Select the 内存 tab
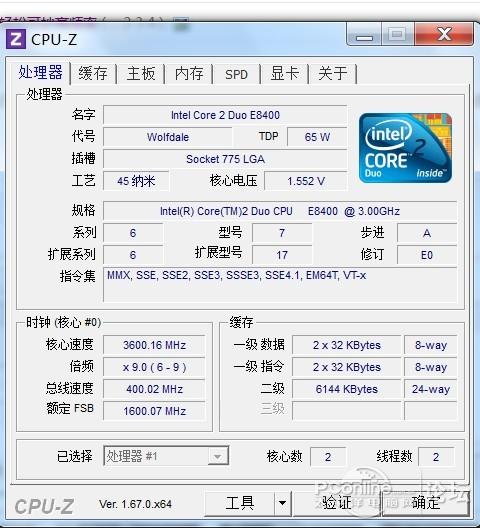The image size is (480, 528). tap(189, 73)
